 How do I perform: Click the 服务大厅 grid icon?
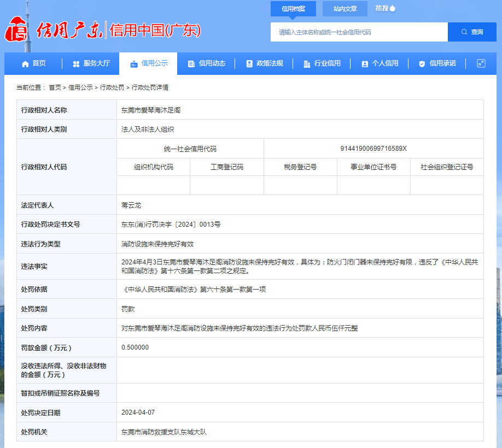coord(76,64)
